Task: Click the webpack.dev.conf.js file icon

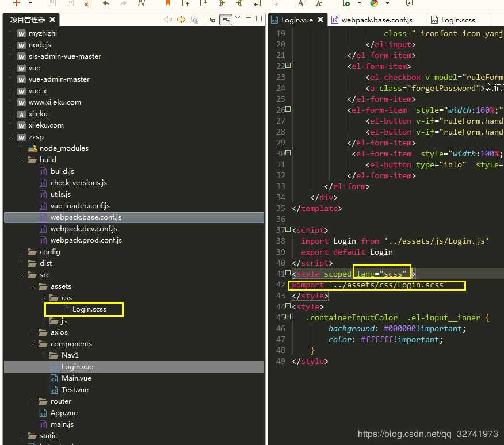Action: click(x=43, y=229)
